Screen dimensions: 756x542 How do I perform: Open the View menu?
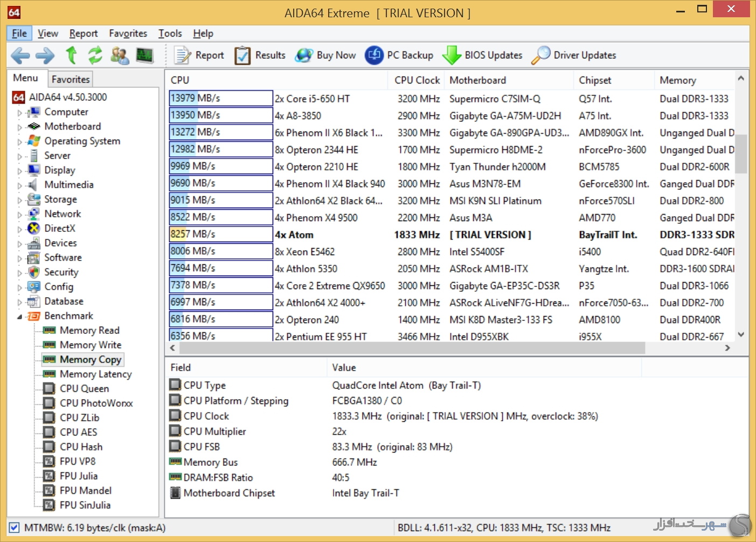48,33
